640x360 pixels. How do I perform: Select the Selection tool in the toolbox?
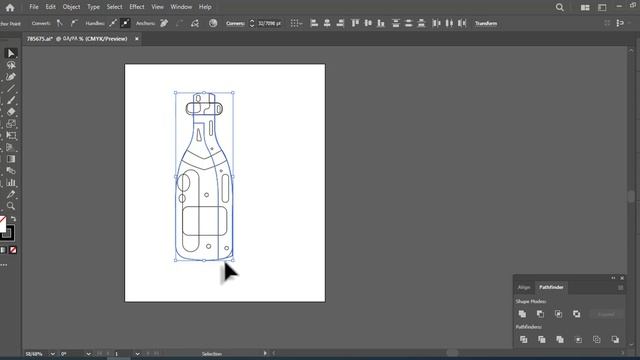(x=11, y=53)
